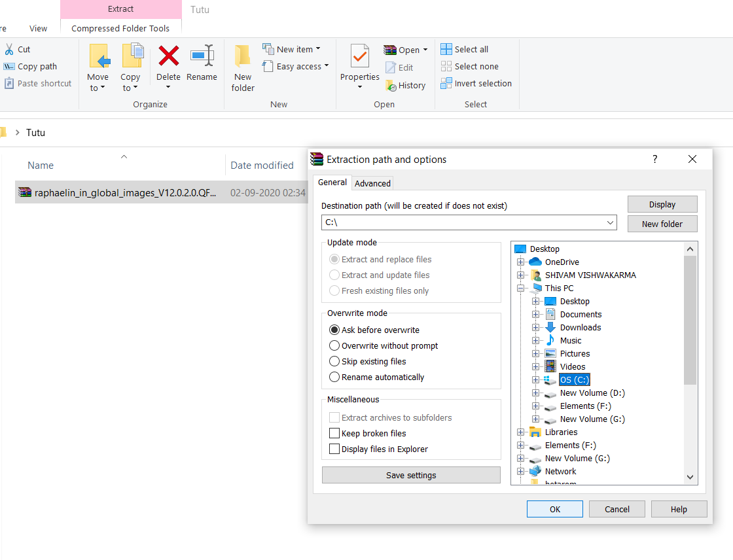The width and height of the screenshot is (733, 560).
Task: Open the Move to folder icon
Action: [x=99, y=56]
